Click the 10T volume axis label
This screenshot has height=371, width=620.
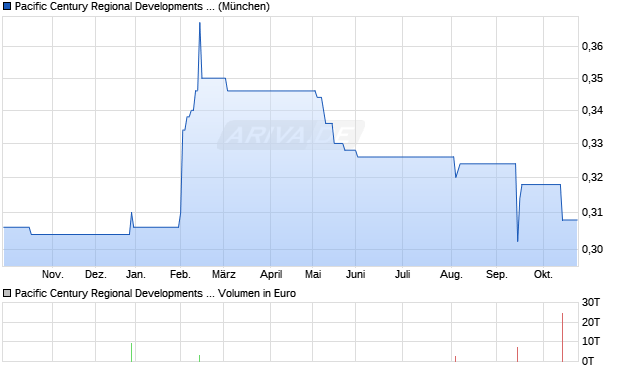click(591, 341)
